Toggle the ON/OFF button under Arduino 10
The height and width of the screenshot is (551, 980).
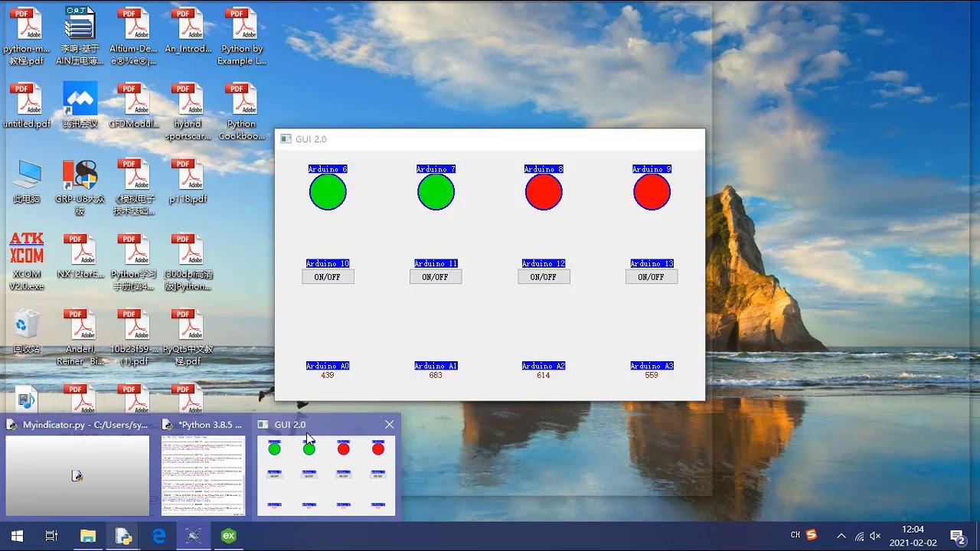[328, 277]
